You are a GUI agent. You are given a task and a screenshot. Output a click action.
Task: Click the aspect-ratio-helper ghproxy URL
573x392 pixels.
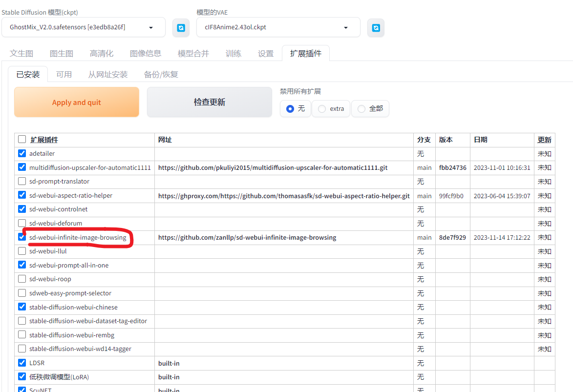[x=284, y=196]
